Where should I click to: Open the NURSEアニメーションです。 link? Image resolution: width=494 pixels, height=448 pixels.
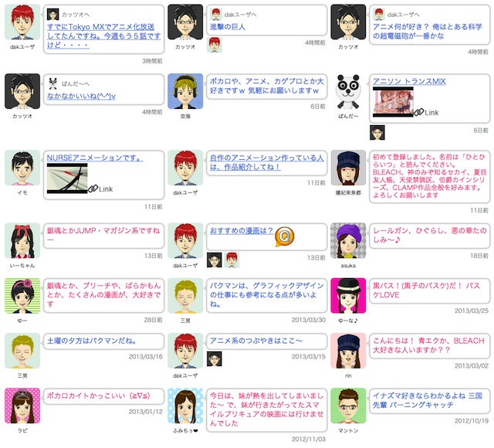click(95, 158)
